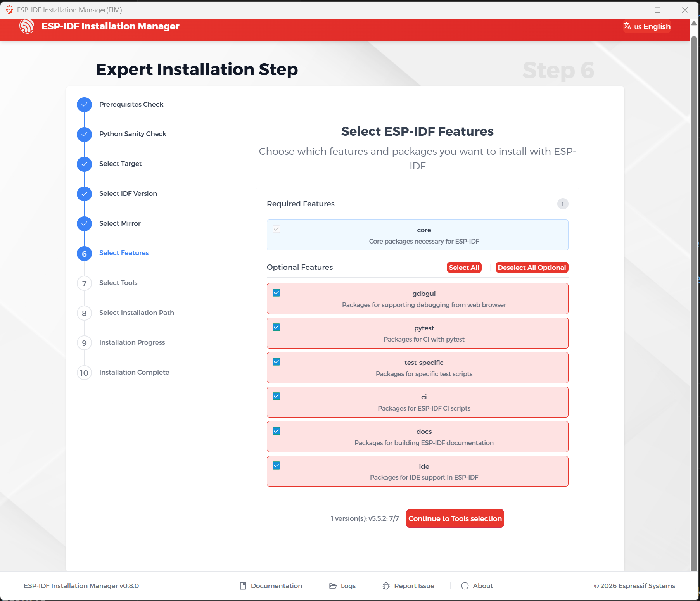Click the Select Target step checkmark circle
This screenshot has height=601, width=700.
click(84, 164)
